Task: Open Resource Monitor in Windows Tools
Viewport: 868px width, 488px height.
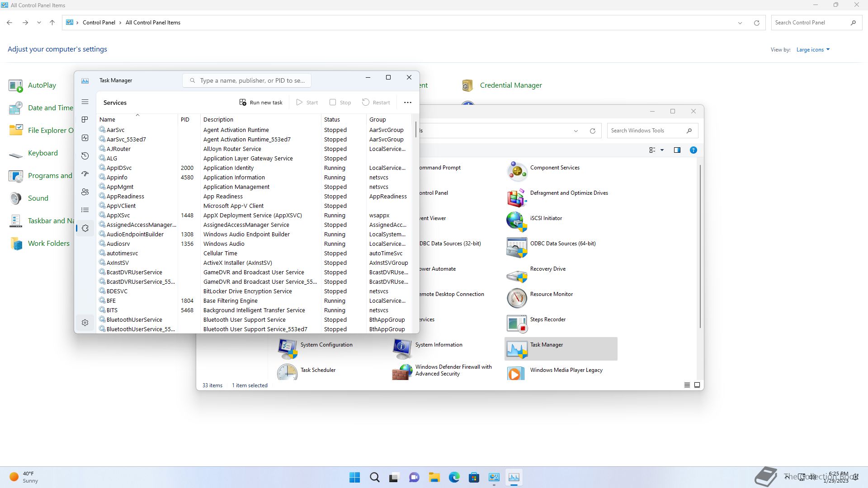Action: click(x=551, y=294)
